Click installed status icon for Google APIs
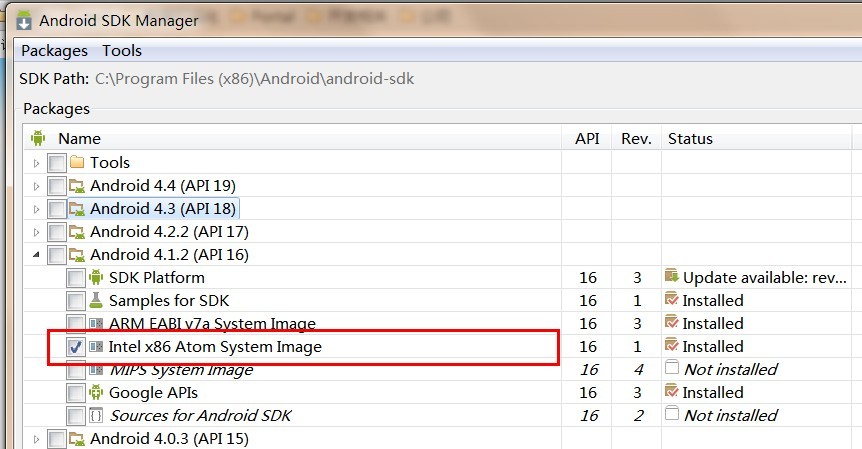This screenshot has width=862, height=449. coord(672,391)
